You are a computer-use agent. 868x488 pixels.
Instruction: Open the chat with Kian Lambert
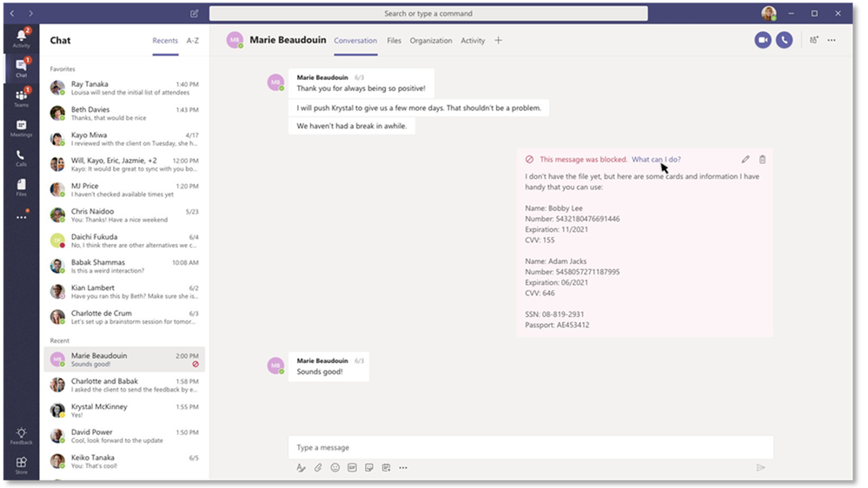124,292
